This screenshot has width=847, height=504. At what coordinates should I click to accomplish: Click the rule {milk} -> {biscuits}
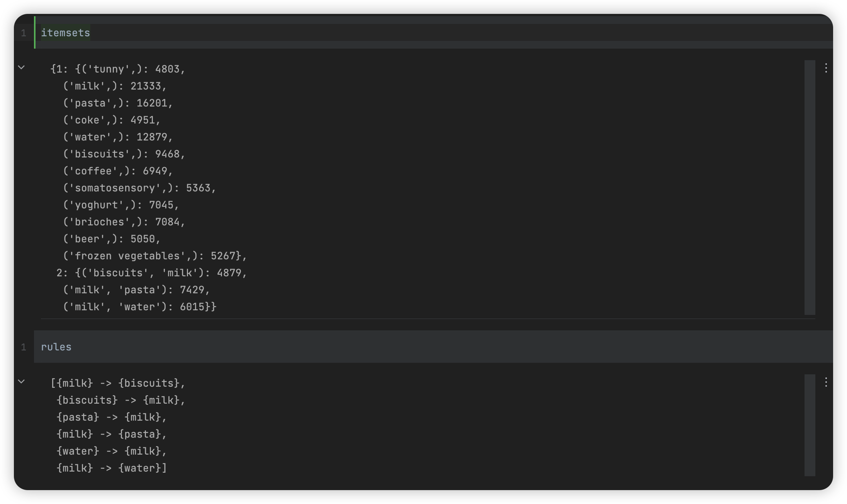[118, 383]
